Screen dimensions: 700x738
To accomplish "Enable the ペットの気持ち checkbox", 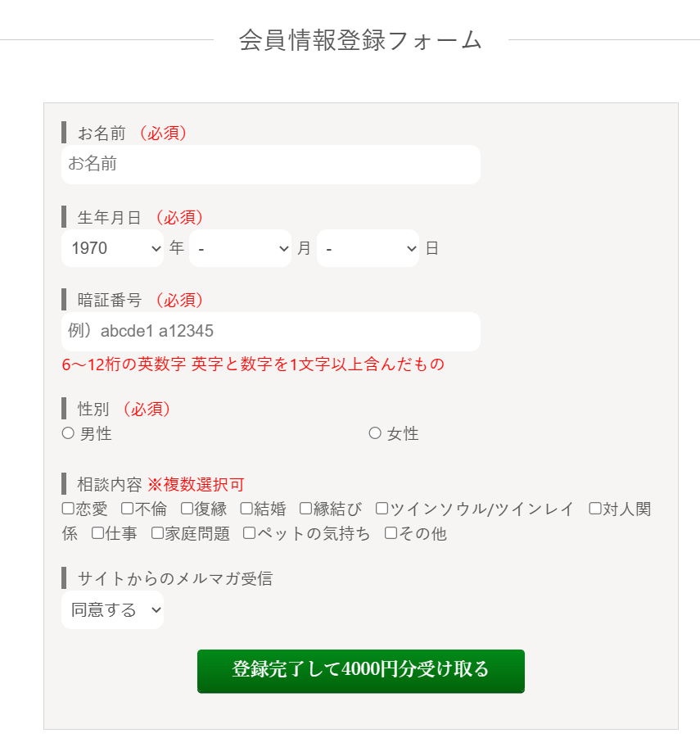I will 249,534.
